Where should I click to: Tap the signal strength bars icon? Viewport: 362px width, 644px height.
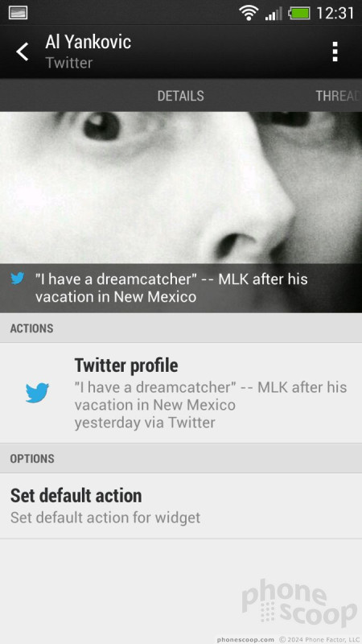(274, 13)
